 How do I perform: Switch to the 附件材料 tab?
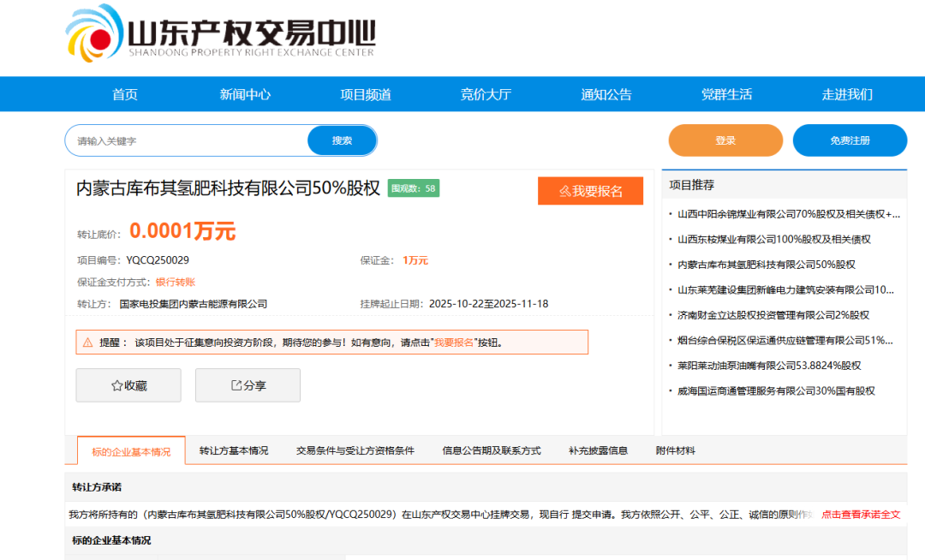pos(677,450)
